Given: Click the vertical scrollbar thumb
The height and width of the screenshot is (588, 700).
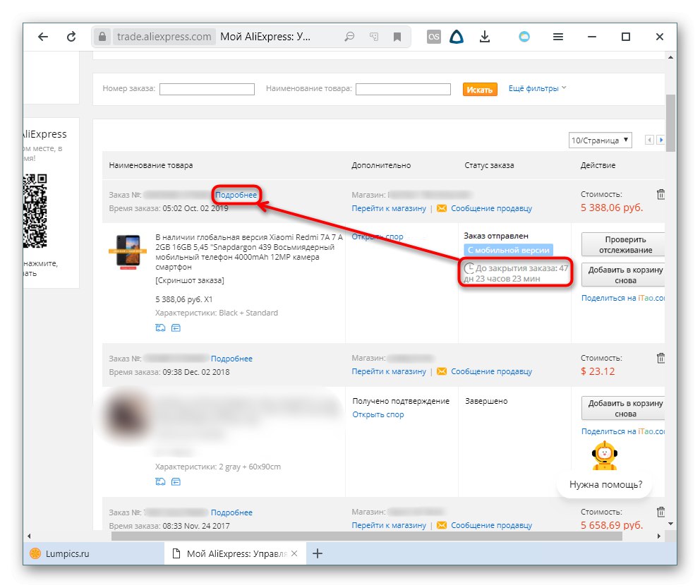Looking at the screenshot, I should click(x=670, y=123).
